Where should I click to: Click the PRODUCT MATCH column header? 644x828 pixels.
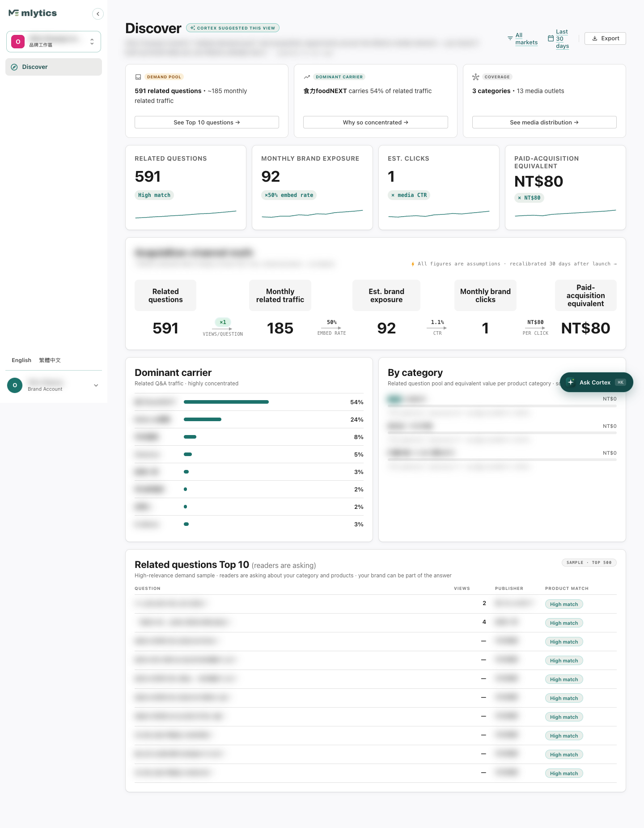click(567, 589)
